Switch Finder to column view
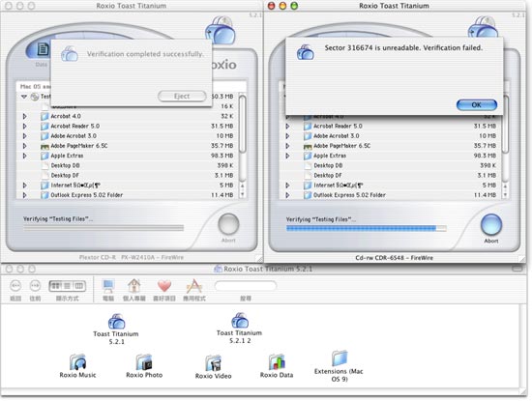 [78, 286]
